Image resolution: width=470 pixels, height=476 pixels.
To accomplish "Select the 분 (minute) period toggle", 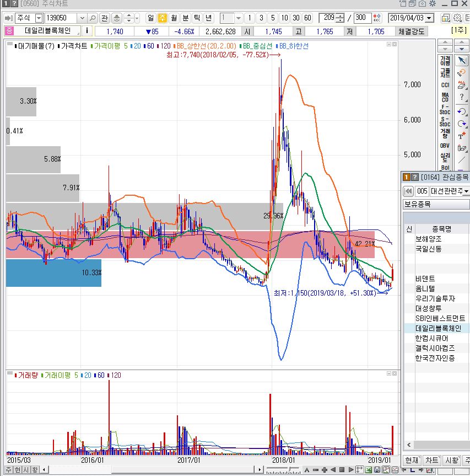I will coord(185,18).
